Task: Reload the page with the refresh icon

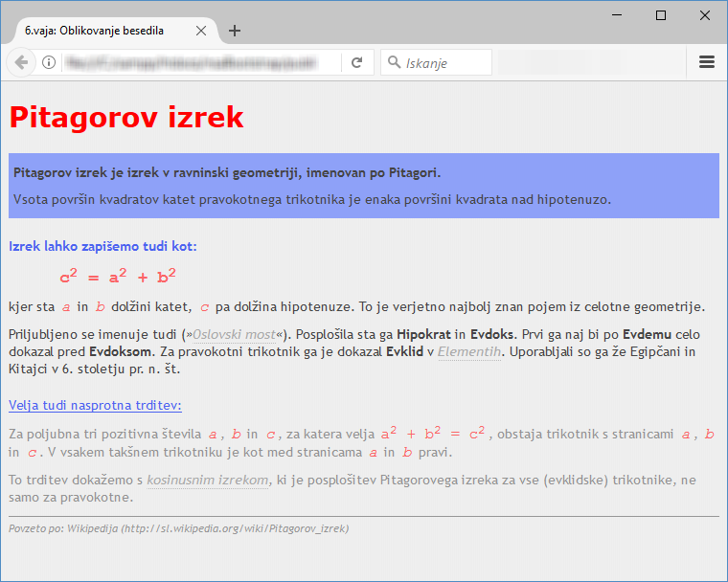Action: tap(356, 62)
